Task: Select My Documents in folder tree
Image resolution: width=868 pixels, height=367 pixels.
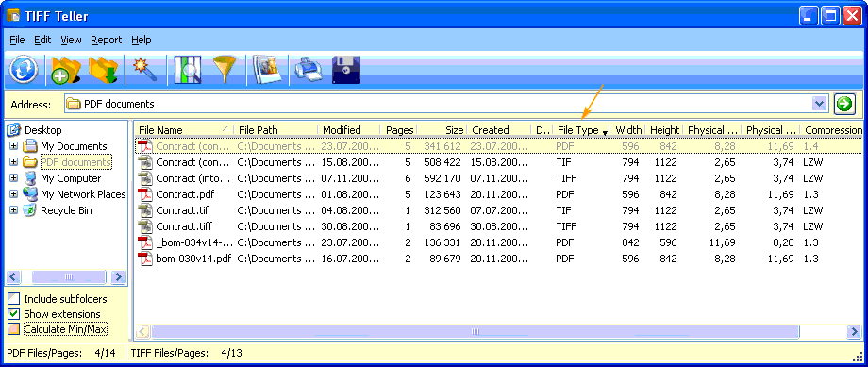Action: coord(74,146)
